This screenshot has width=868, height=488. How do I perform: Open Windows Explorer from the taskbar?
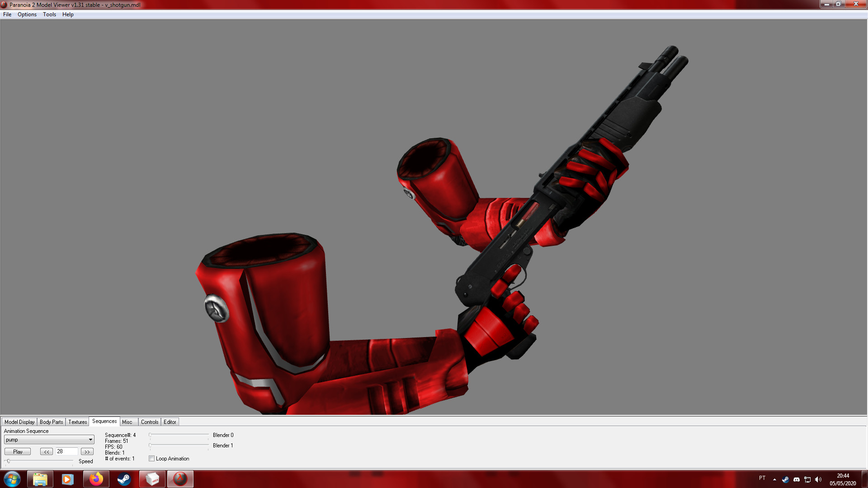point(40,479)
